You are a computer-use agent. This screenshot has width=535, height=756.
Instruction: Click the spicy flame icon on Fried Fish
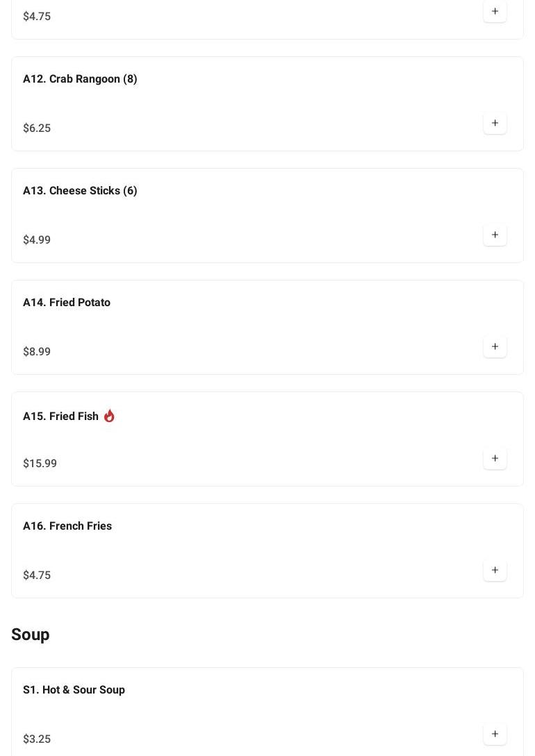coord(109,416)
